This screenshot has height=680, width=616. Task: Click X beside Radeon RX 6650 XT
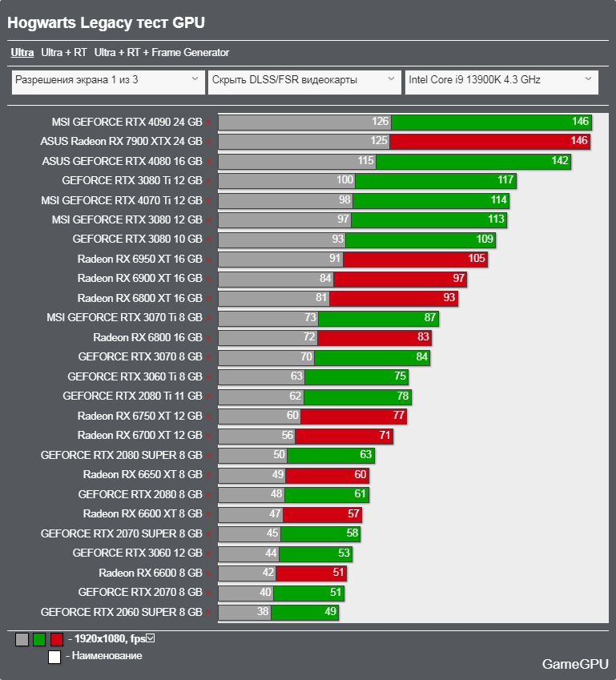click(x=208, y=475)
